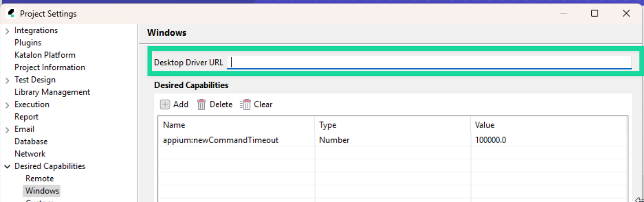Viewport: 644px width, 202px height.
Task: Select the Test Design tree item label
Action: 35,80
